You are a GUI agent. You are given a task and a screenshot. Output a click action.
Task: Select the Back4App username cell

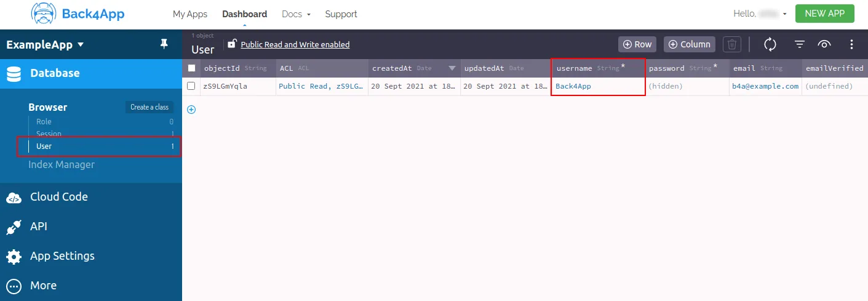pos(598,86)
